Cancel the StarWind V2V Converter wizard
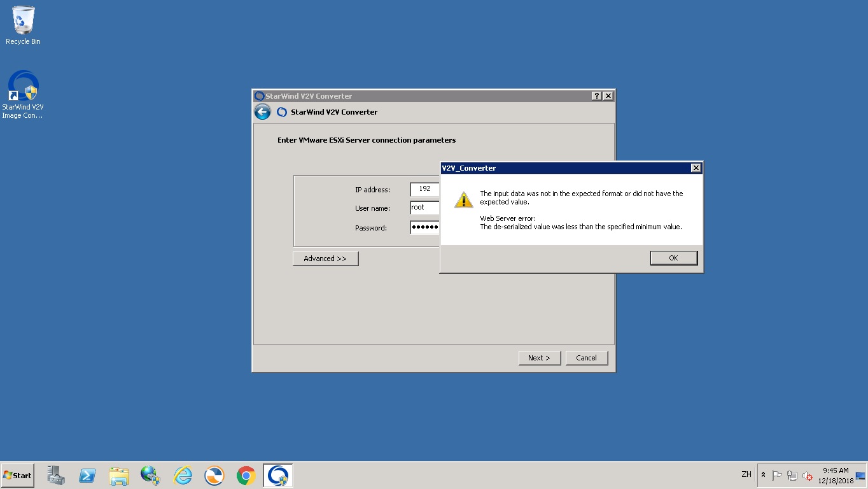The image size is (868, 489). tap(586, 358)
